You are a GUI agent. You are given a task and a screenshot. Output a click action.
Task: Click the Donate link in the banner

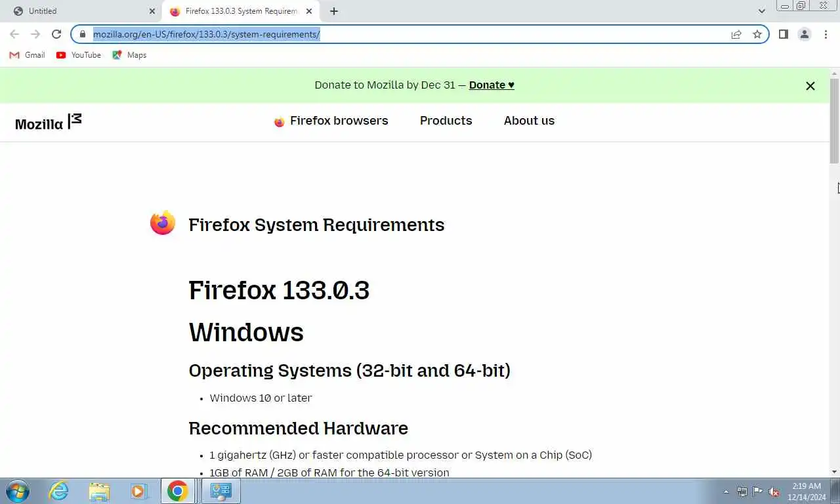click(x=492, y=85)
